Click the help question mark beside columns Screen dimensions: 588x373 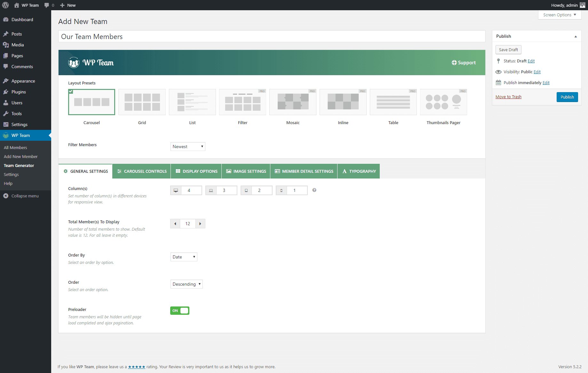point(314,190)
